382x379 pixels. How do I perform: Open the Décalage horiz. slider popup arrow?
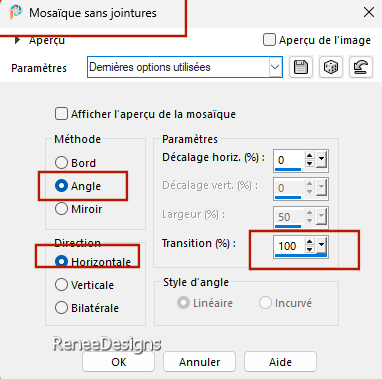point(321,160)
